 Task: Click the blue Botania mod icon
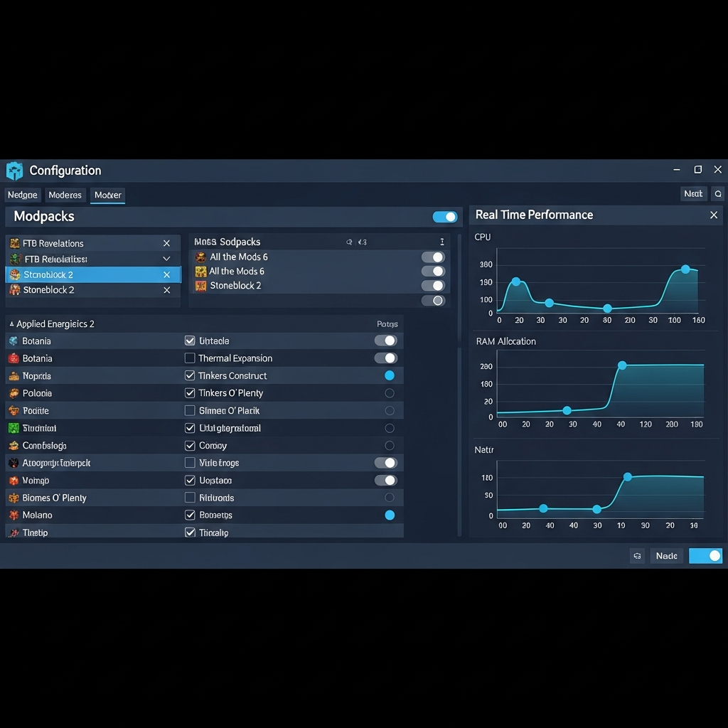pyautogui.click(x=14, y=341)
